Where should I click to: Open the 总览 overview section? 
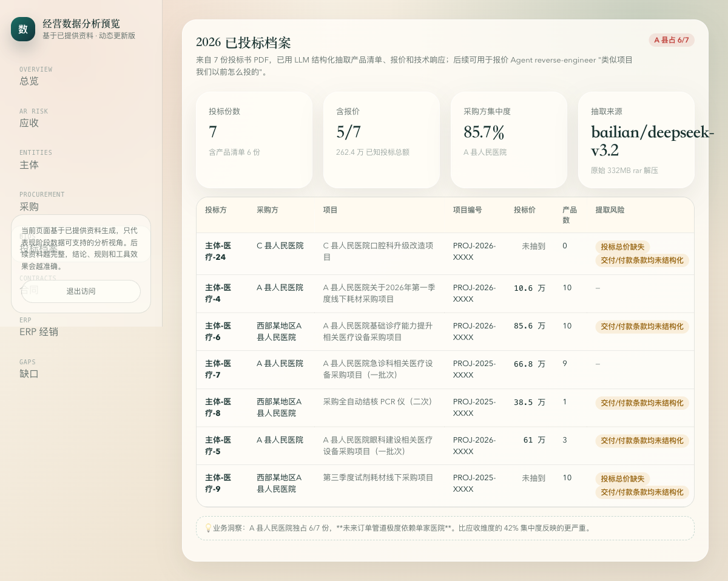tap(29, 81)
